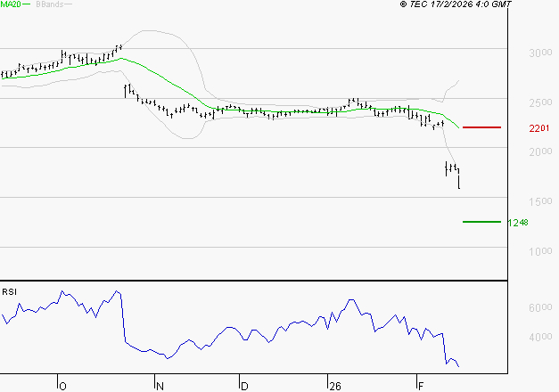This screenshot has width=559, height=392.
Task: Click the 1000 price axis label
Action: [x=540, y=251]
